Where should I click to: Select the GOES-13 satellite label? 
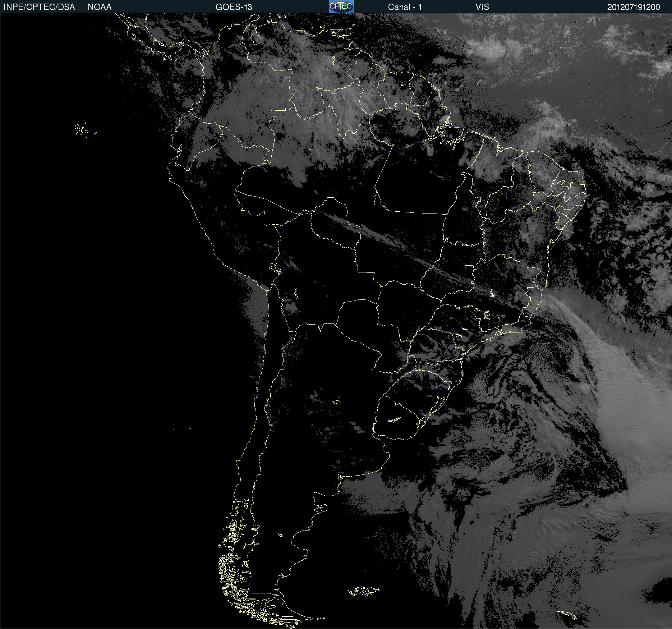[234, 7]
